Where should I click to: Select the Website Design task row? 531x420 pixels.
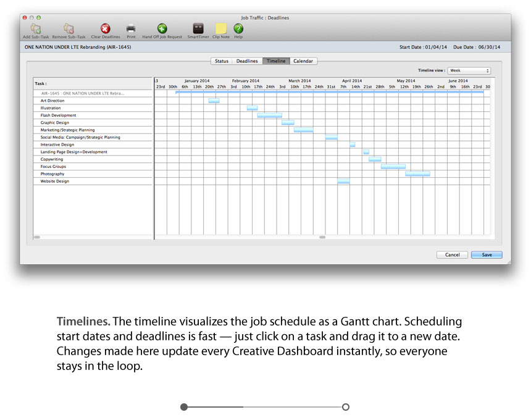click(93, 182)
